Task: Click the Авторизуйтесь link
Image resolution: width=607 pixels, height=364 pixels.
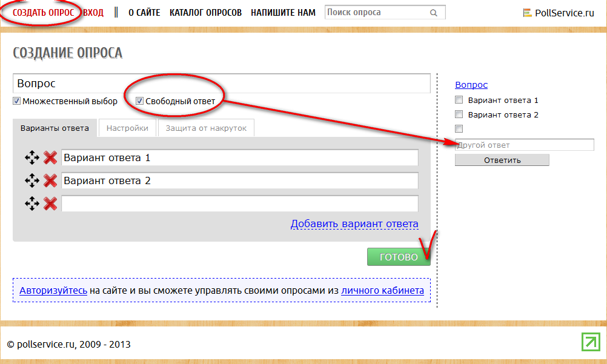Action: pyautogui.click(x=53, y=291)
